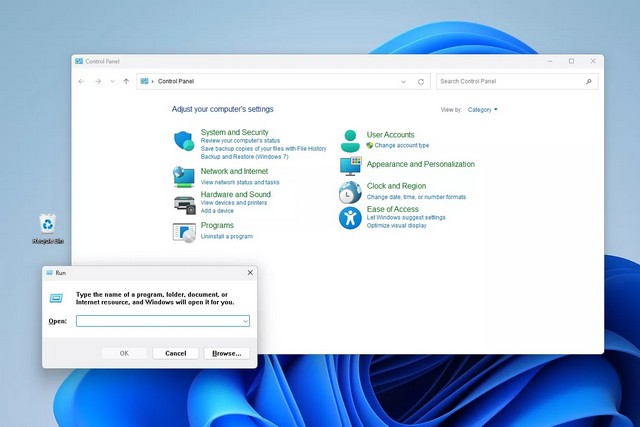The image size is (640, 427).
Task: Open the Programs category link
Action: [217, 225]
